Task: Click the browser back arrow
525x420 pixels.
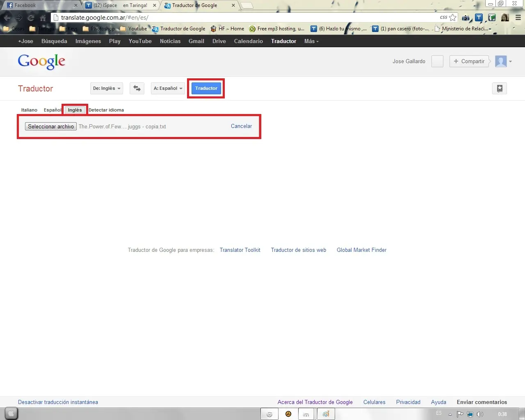Action: [x=7, y=18]
